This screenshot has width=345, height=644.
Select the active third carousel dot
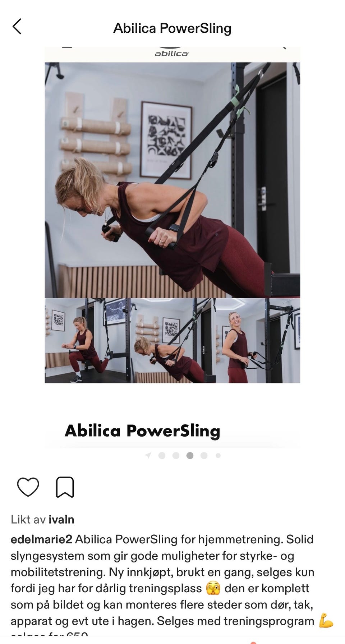(190, 456)
